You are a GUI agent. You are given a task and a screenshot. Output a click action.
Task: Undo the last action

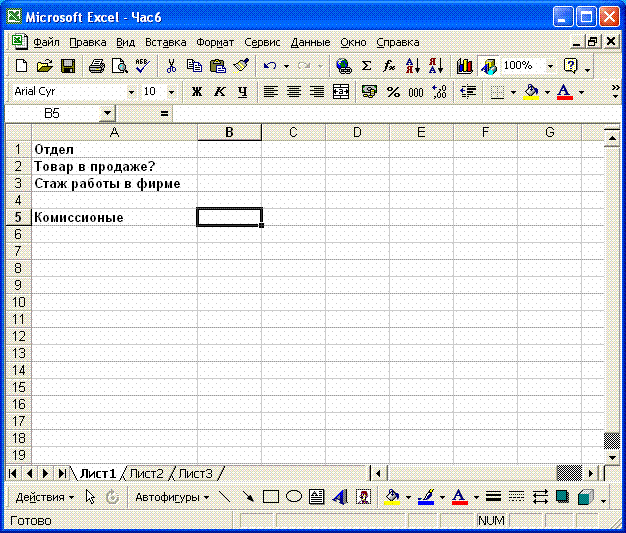click(270, 65)
